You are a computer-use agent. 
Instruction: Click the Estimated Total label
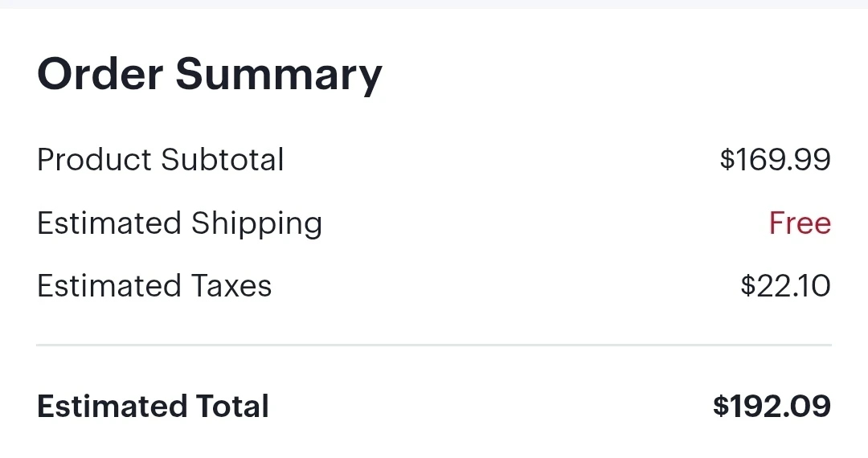click(x=153, y=407)
